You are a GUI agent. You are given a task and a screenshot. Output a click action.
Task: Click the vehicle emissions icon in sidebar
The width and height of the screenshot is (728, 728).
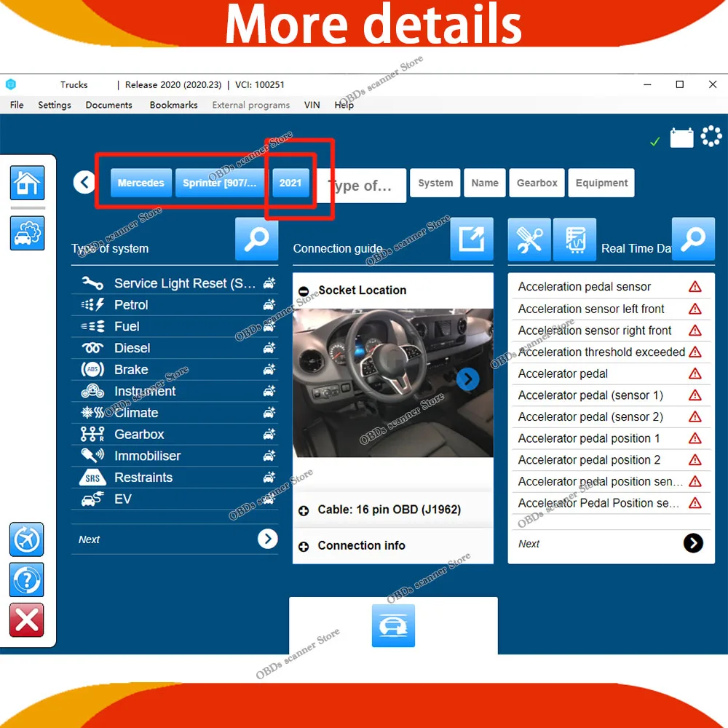[28, 233]
